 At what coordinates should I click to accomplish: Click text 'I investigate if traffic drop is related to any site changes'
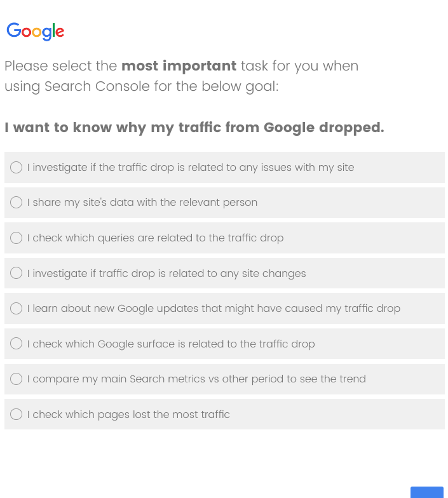(166, 273)
